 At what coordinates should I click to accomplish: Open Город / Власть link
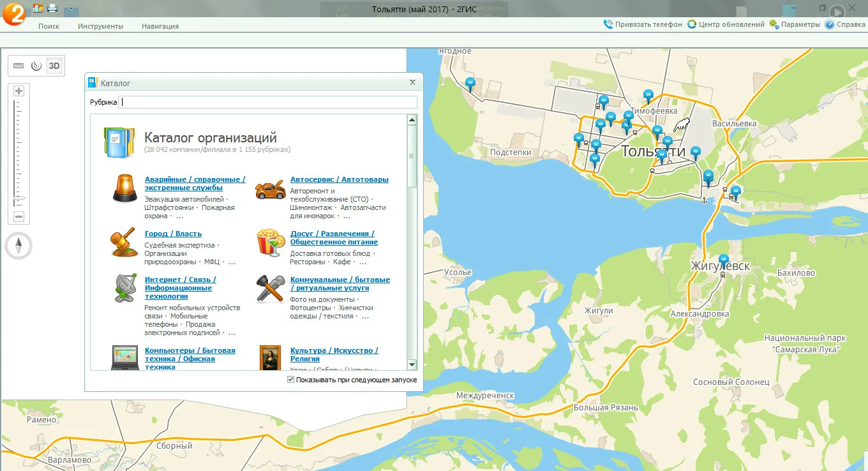coord(173,234)
